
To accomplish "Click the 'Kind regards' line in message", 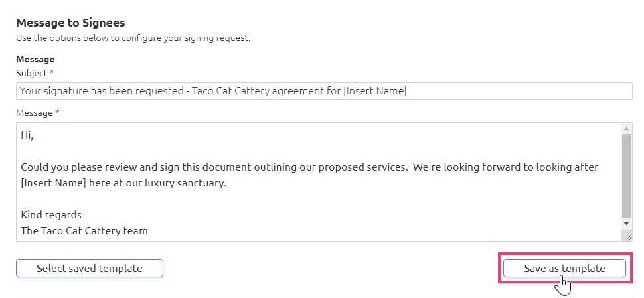I will point(51,214).
